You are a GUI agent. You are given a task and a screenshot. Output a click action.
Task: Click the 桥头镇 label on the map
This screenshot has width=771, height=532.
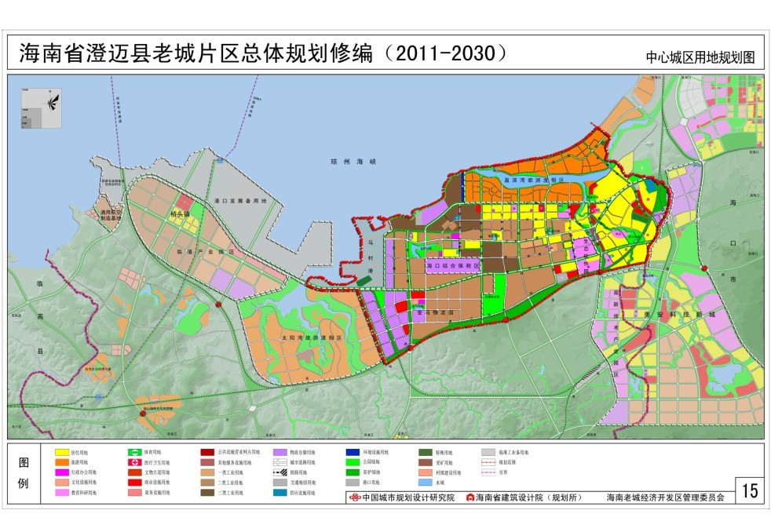tap(180, 213)
